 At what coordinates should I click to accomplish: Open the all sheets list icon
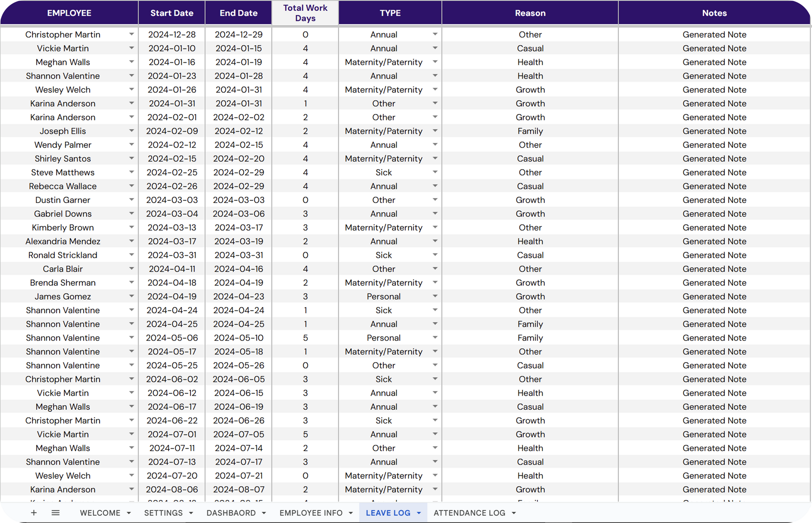pos(55,513)
